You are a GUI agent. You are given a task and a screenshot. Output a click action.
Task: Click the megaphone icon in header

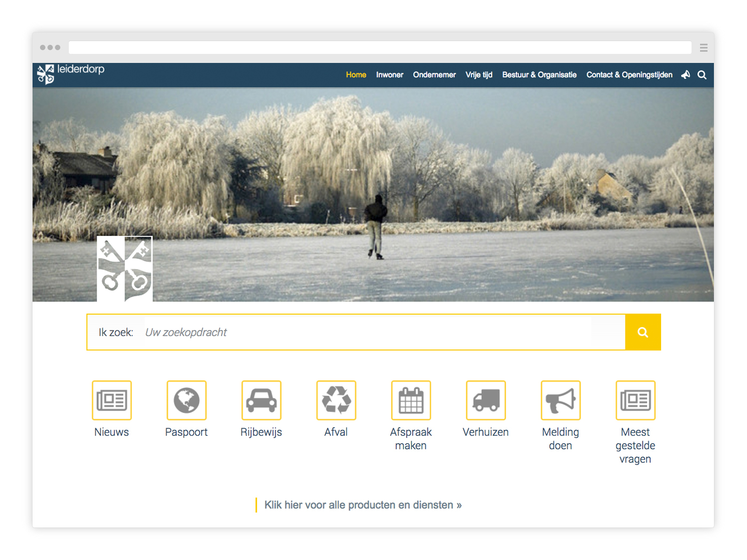[x=686, y=75]
